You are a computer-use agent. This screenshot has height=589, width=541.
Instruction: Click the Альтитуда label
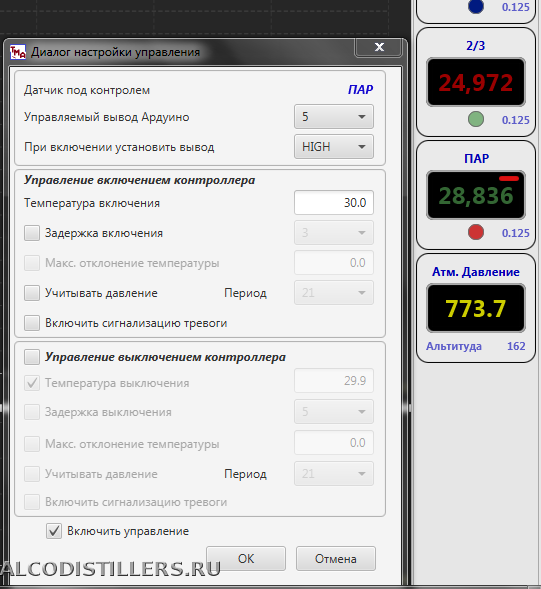454,346
